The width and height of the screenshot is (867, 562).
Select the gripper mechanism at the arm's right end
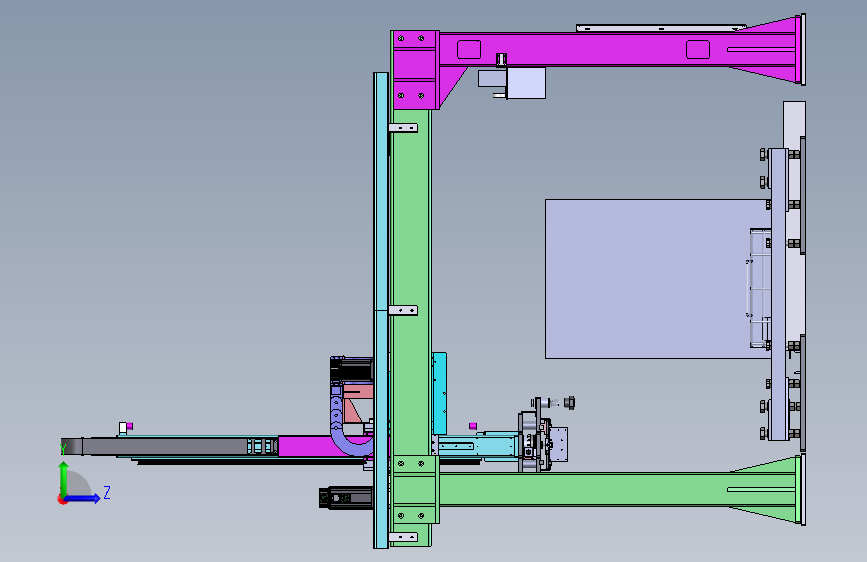coord(542,441)
